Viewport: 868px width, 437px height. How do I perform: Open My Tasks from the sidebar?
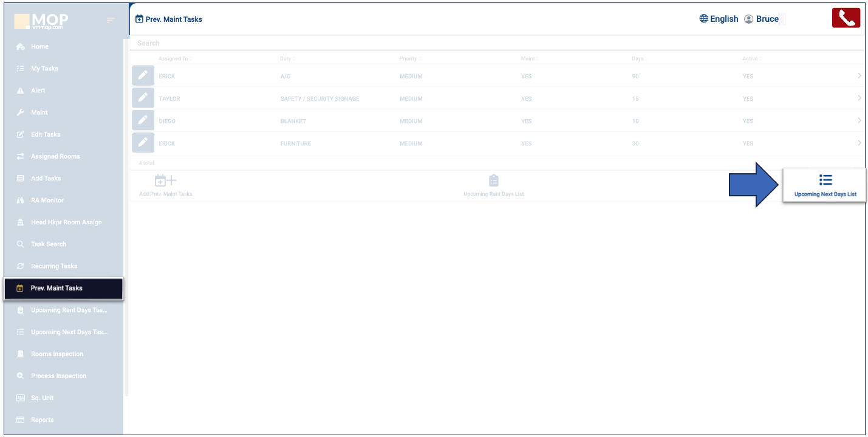tap(44, 69)
